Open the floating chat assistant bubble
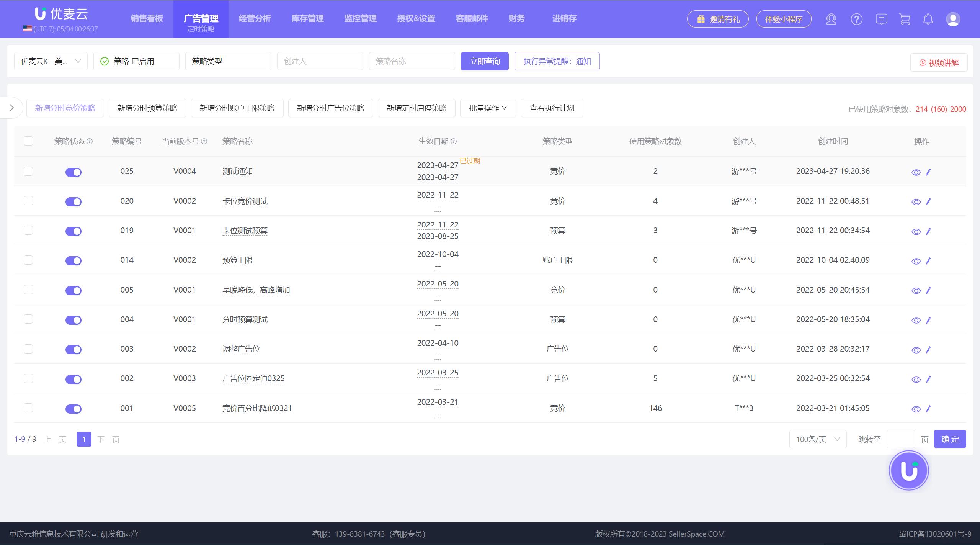980x545 pixels. click(908, 470)
